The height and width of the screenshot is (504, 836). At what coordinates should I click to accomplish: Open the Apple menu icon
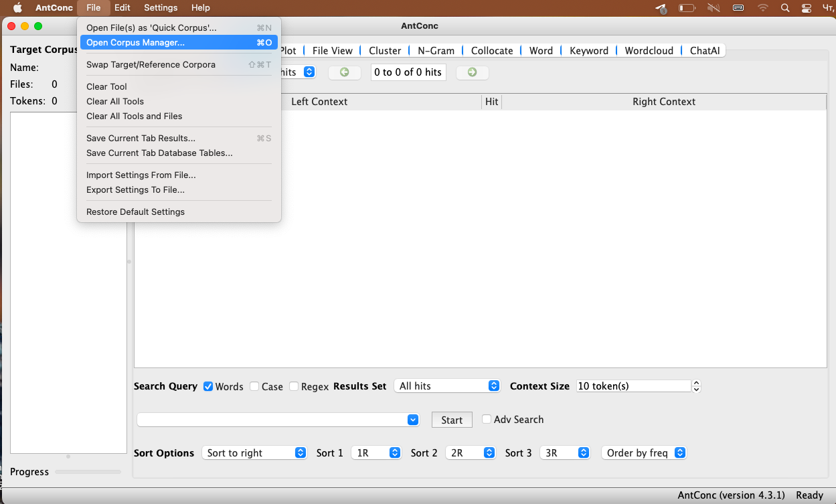tap(18, 8)
